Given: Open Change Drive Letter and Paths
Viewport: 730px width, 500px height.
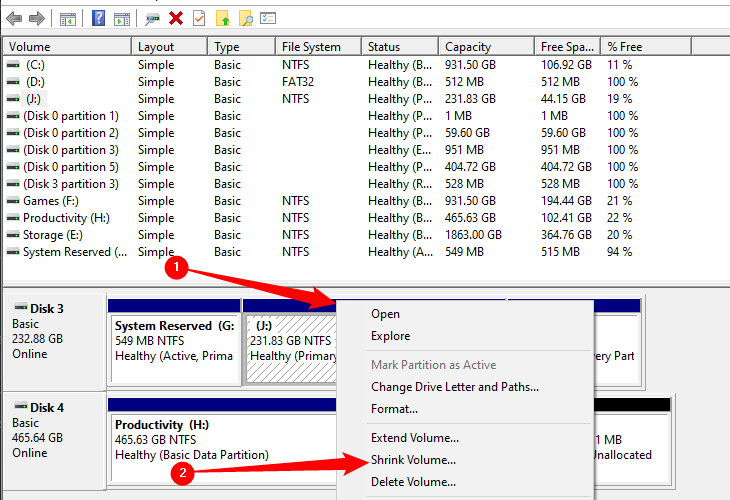Looking at the screenshot, I should point(454,387).
